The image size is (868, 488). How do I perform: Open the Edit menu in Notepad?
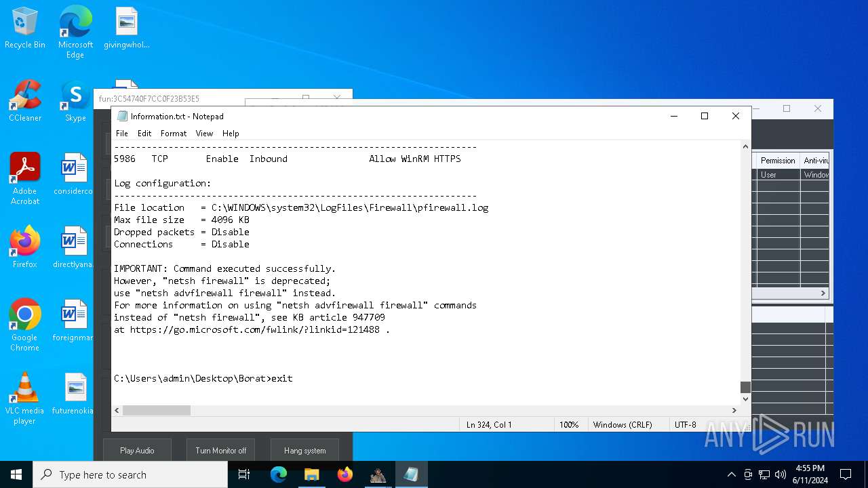(144, 134)
